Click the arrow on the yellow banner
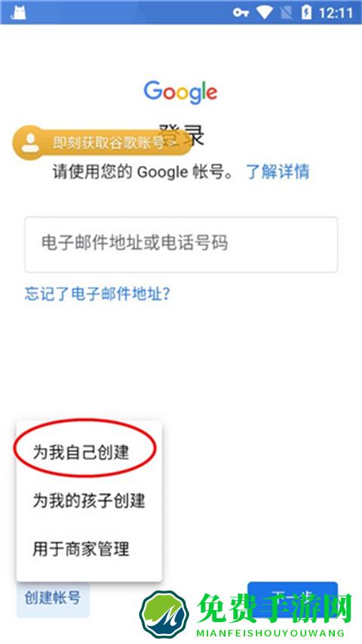The image size is (362, 644). tap(174, 142)
